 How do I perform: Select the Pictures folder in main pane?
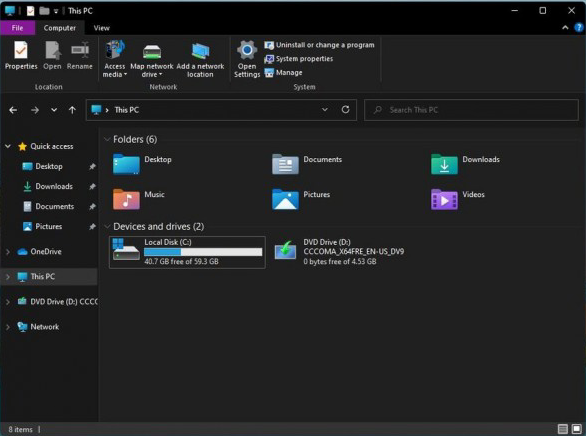pos(301,199)
